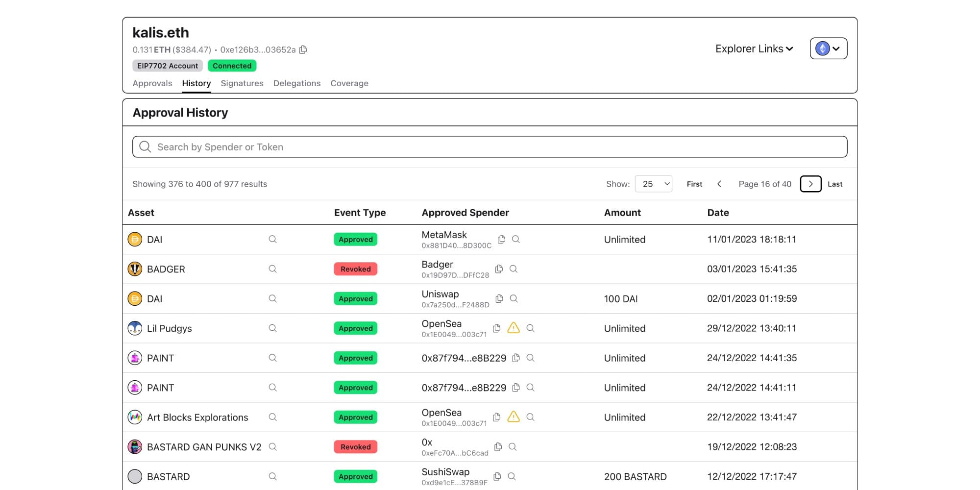Switch to the Approvals tab

(152, 83)
